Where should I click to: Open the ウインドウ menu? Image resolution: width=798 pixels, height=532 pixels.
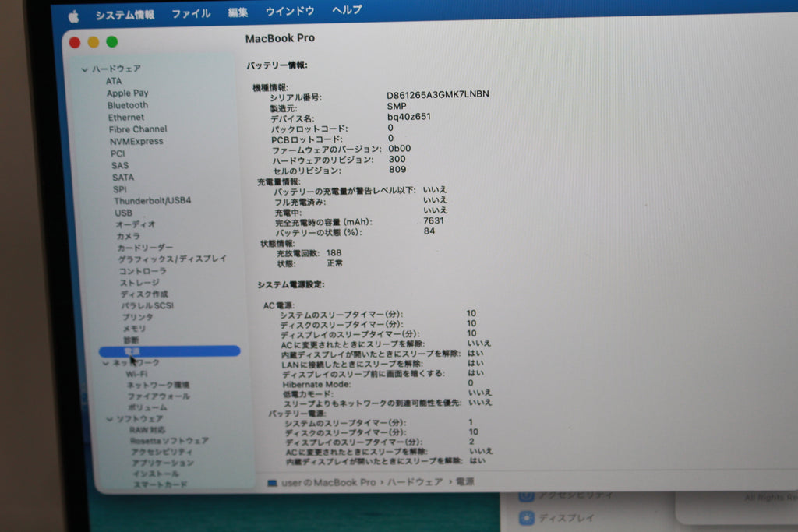tap(290, 11)
